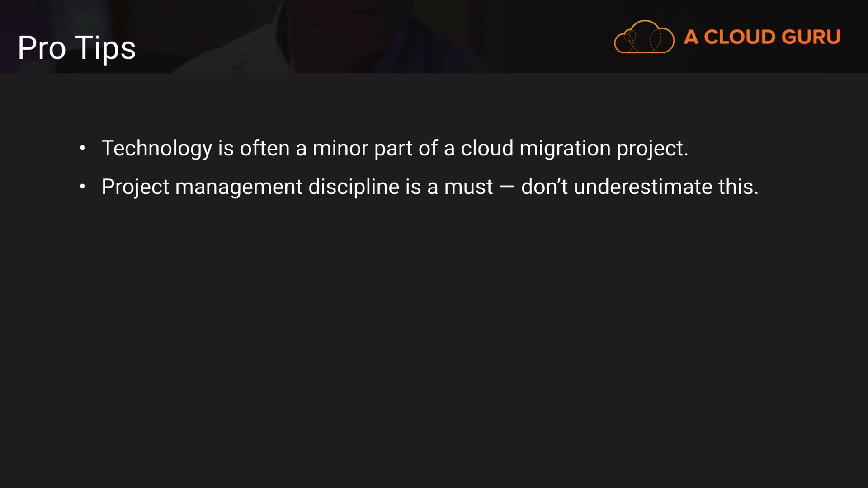Click the final word project. in first bullet
Screen dimensions: 868x488
652,148
